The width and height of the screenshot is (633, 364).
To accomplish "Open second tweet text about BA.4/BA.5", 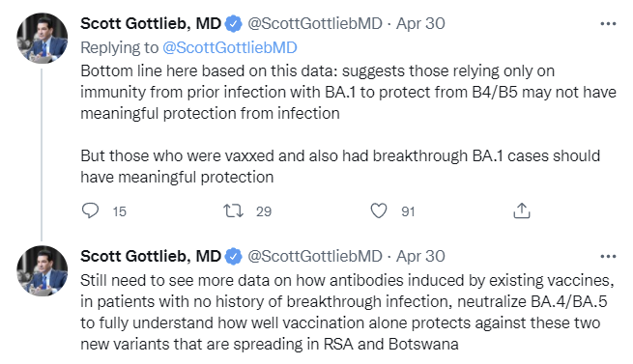I will [347, 313].
